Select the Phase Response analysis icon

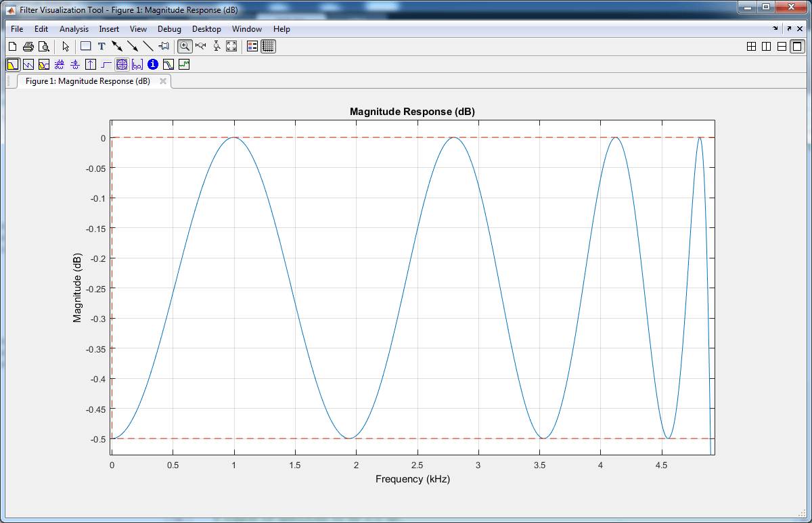pos(28,65)
